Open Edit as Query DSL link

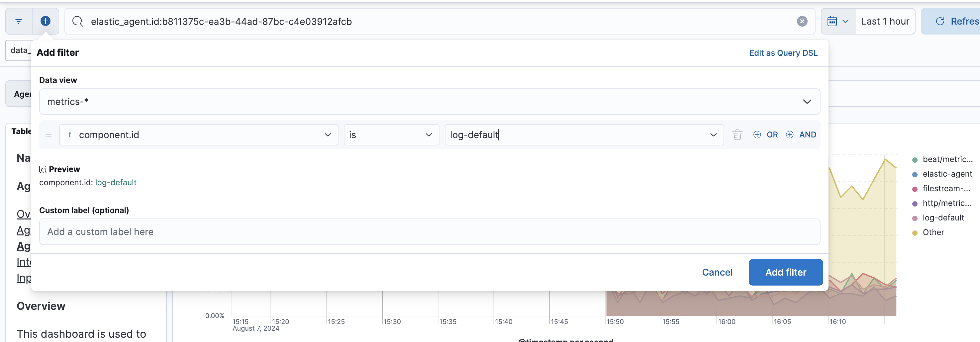(x=783, y=53)
